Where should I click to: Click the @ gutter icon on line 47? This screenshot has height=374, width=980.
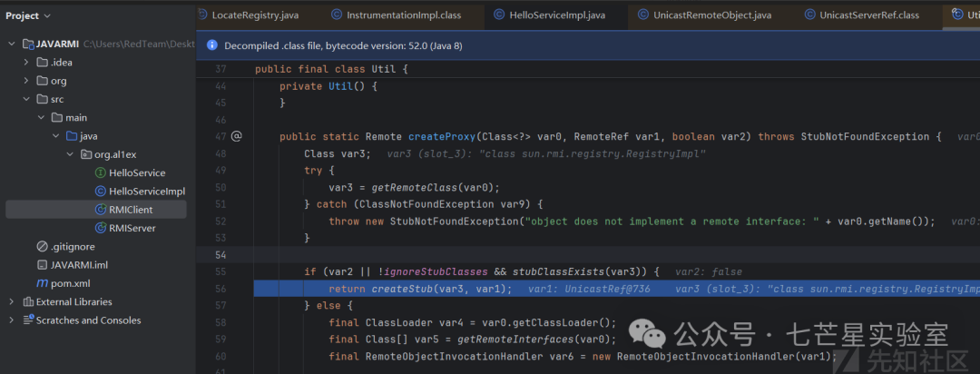(236, 136)
